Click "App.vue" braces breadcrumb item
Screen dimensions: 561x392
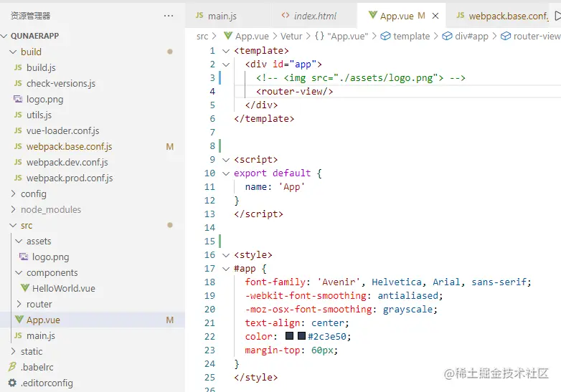341,36
